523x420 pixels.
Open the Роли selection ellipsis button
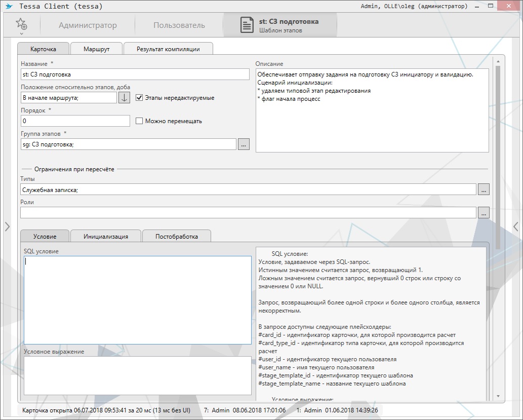(x=484, y=213)
